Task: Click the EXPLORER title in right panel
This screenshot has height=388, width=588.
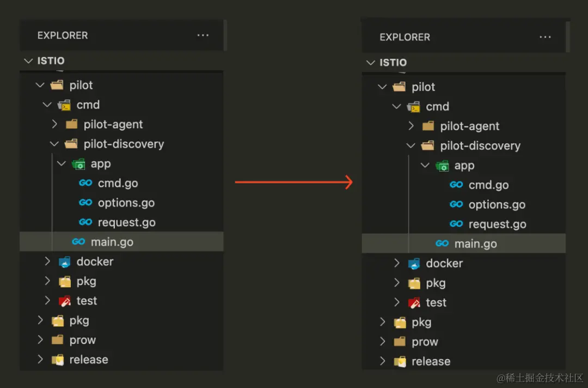Action: pyautogui.click(x=405, y=37)
